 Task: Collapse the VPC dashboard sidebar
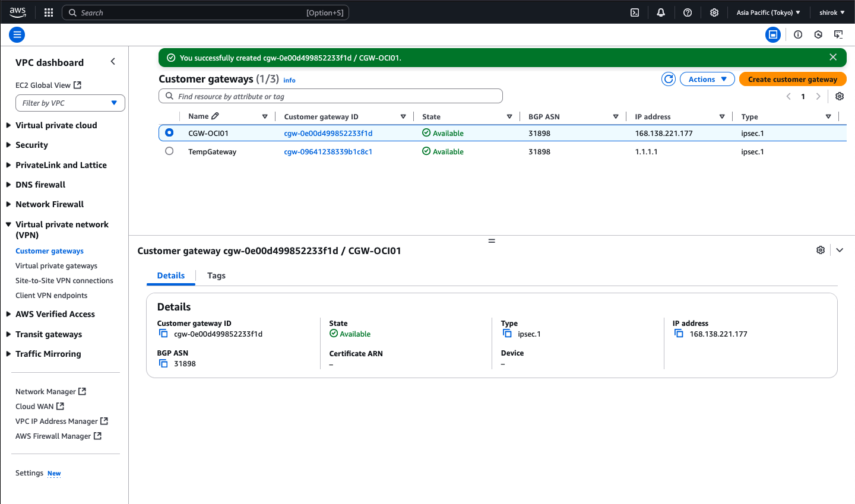pyautogui.click(x=113, y=62)
